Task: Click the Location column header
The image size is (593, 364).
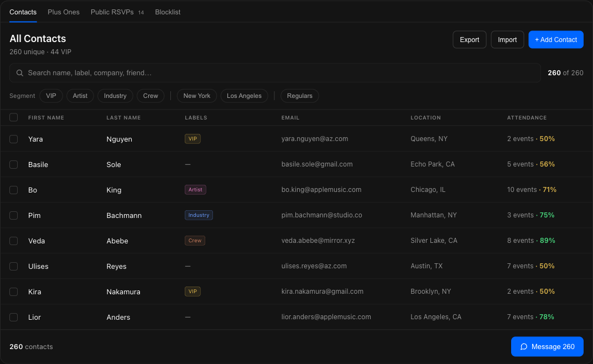Action: click(x=426, y=118)
